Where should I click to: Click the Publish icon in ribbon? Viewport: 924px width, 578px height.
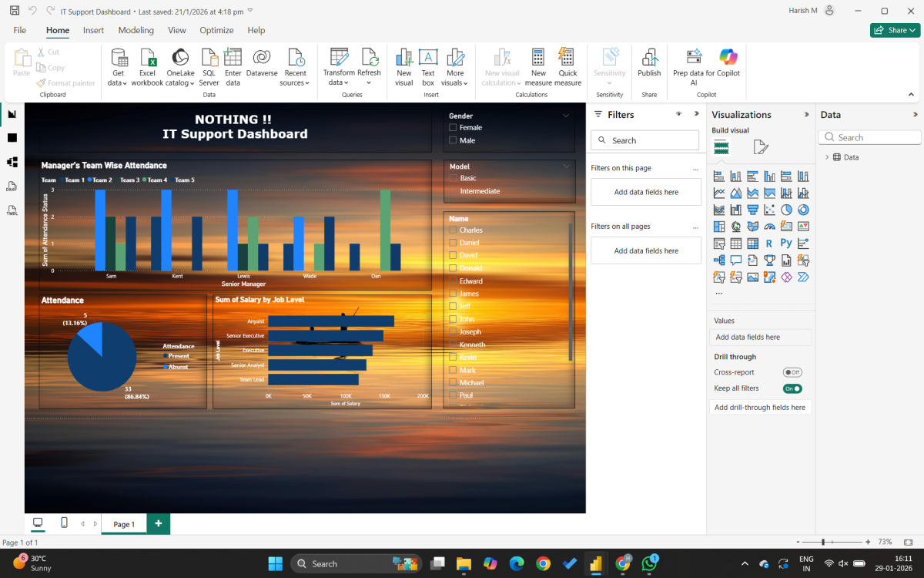coord(649,59)
